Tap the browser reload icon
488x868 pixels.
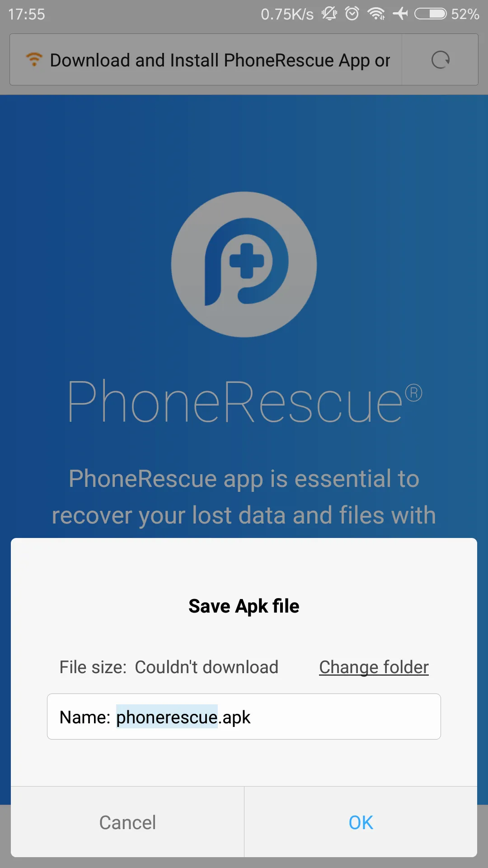click(440, 60)
